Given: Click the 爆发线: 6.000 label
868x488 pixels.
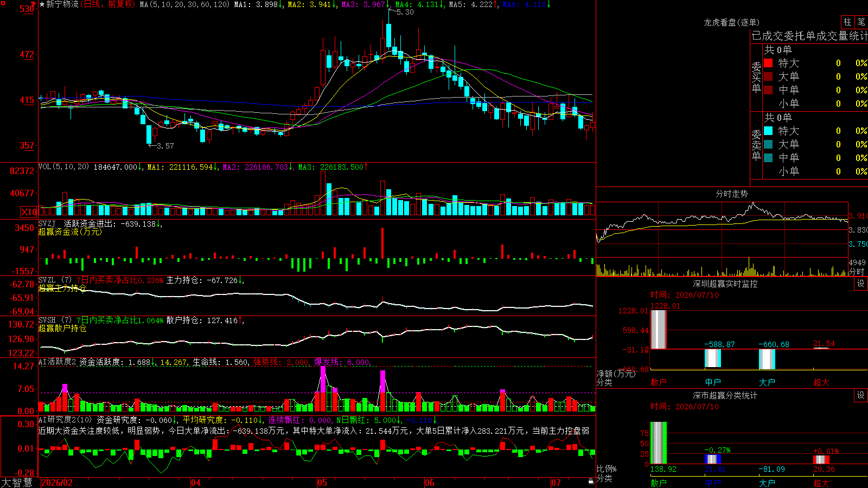Looking at the screenshot, I should click(342, 362).
